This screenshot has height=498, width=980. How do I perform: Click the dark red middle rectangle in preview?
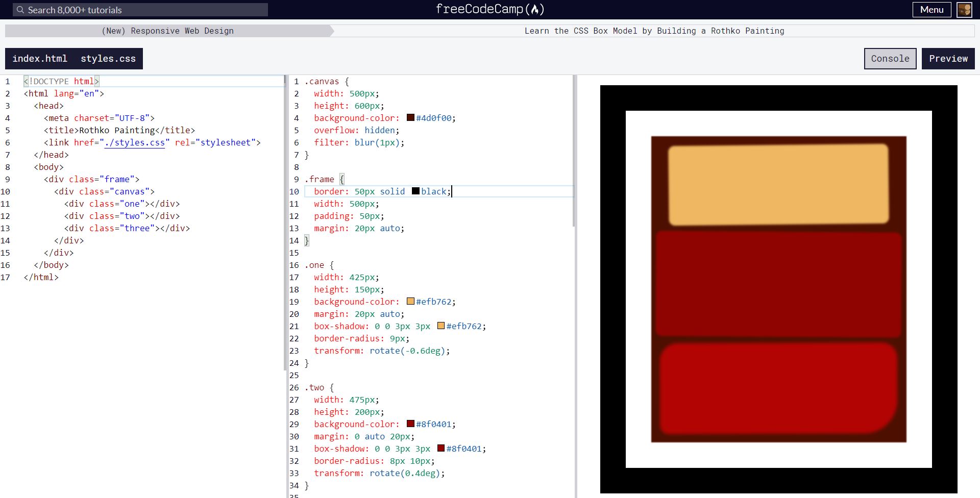pos(778,284)
